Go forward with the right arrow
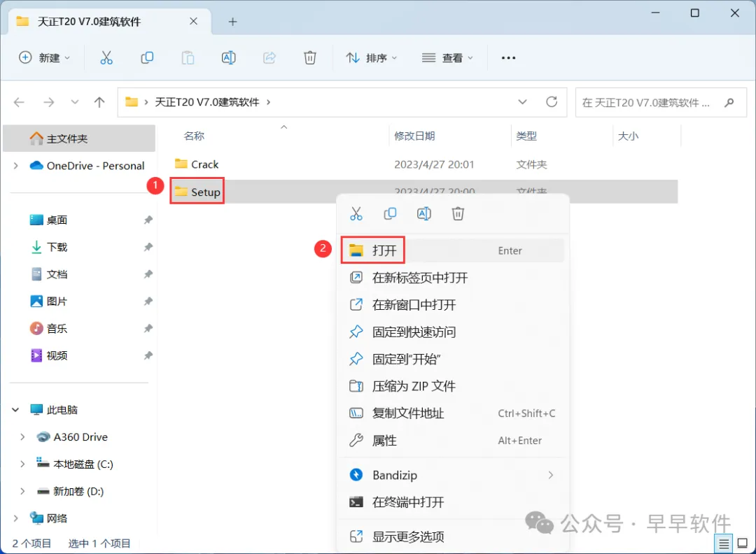 [x=49, y=102]
